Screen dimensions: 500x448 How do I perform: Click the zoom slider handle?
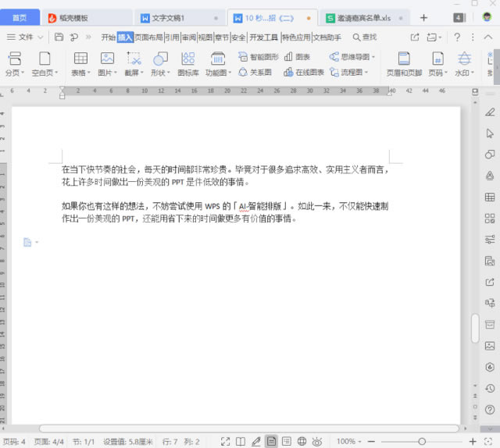click(422, 441)
